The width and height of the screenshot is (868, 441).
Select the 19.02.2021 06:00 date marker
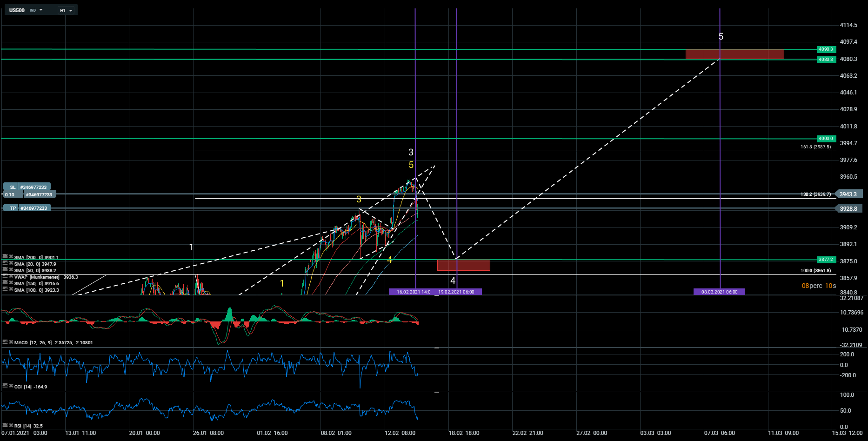(x=456, y=292)
